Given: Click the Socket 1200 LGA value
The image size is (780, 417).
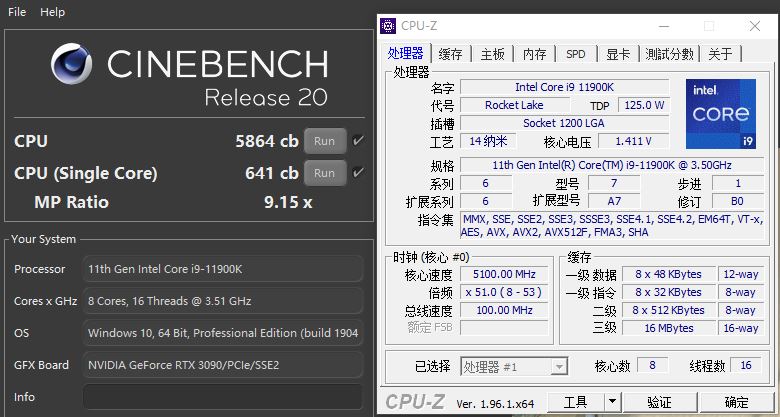Looking at the screenshot, I should pyautogui.click(x=564, y=123).
